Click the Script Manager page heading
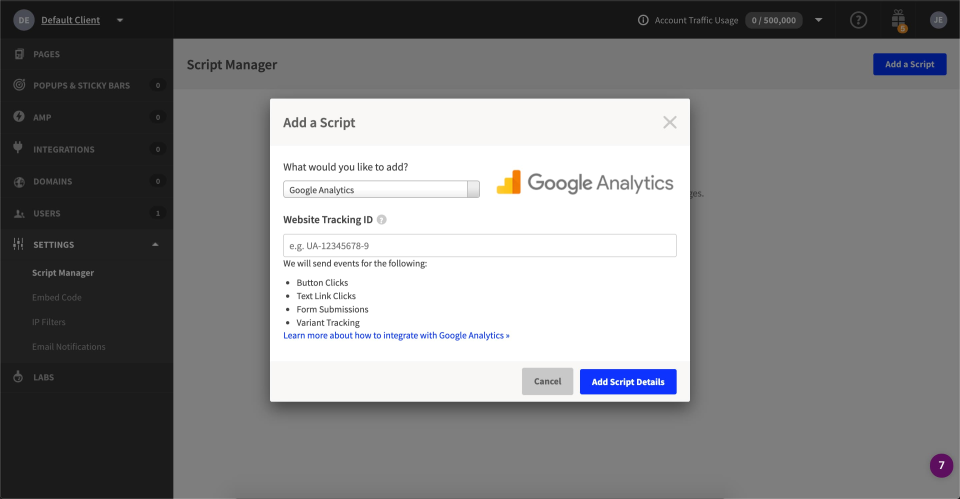960x499 pixels. tap(232, 64)
